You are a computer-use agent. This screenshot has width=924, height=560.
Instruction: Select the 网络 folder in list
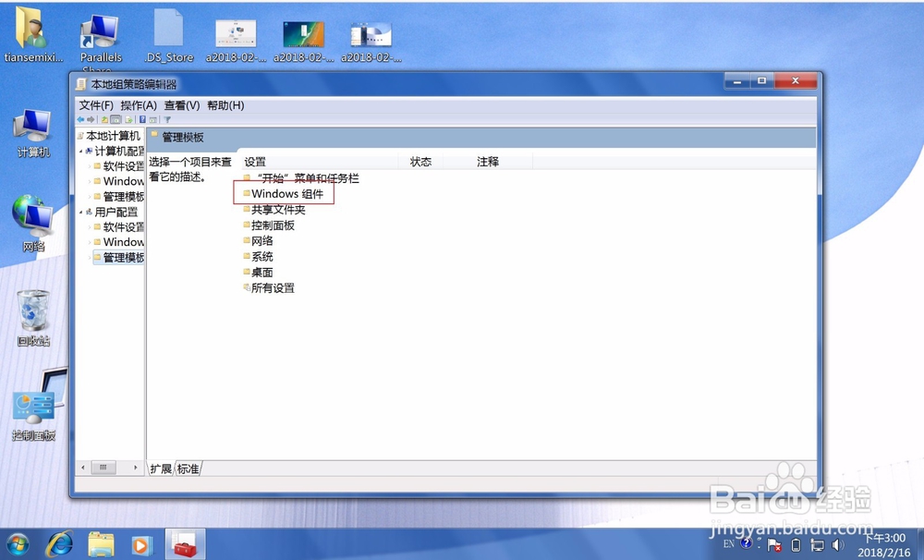point(259,240)
